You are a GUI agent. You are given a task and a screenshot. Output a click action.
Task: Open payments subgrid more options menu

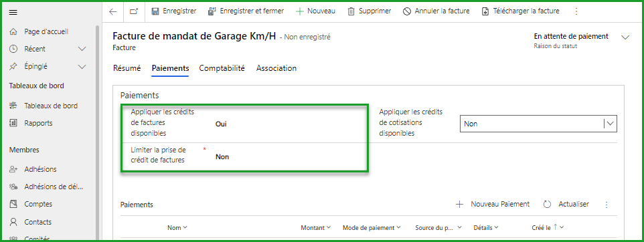coord(607,205)
